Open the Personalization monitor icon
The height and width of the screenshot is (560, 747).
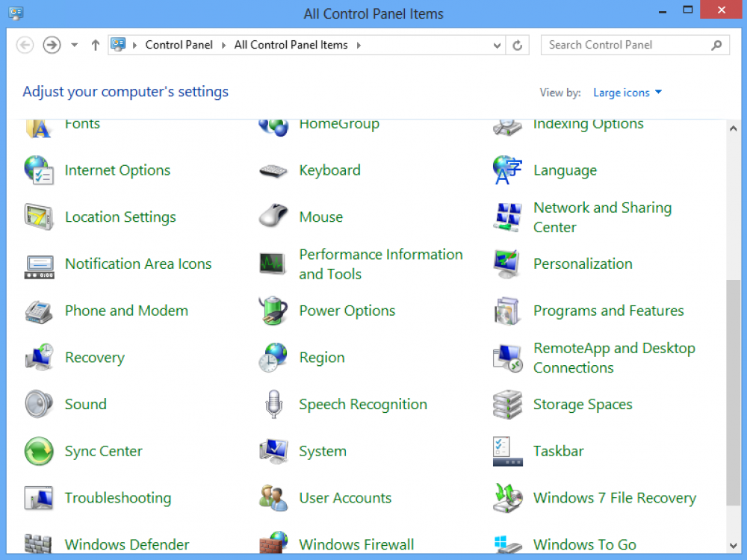506,264
